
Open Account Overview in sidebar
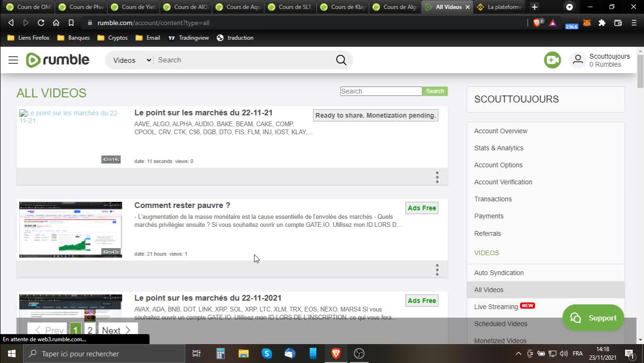500,131
